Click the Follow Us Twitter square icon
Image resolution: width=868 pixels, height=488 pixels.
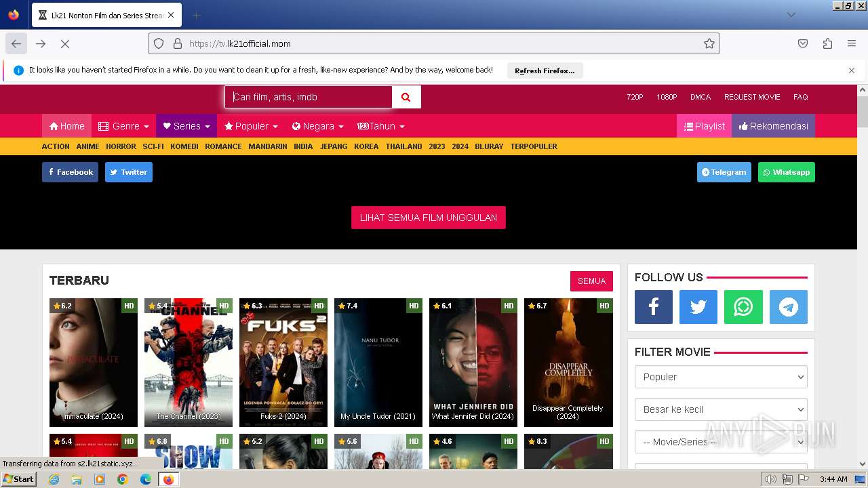point(698,307)
